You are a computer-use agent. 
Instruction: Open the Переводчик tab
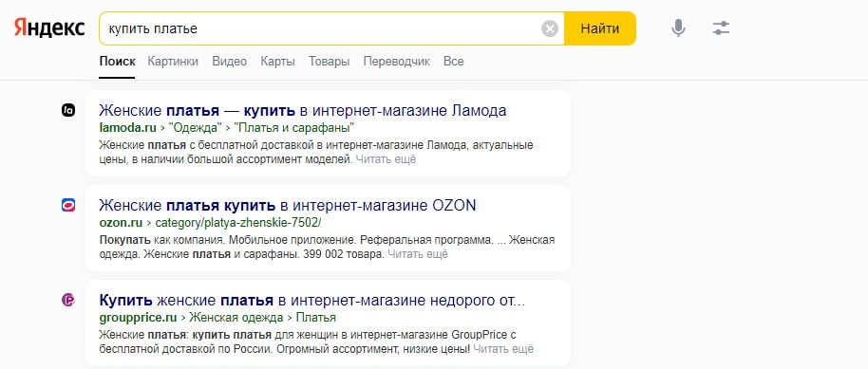[x=396, y=62]
